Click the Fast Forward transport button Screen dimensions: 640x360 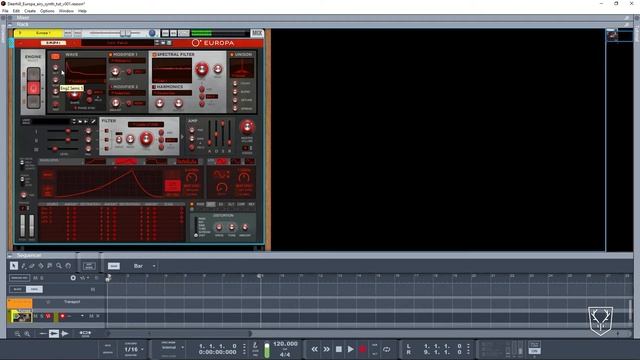(x=327, y=349)
